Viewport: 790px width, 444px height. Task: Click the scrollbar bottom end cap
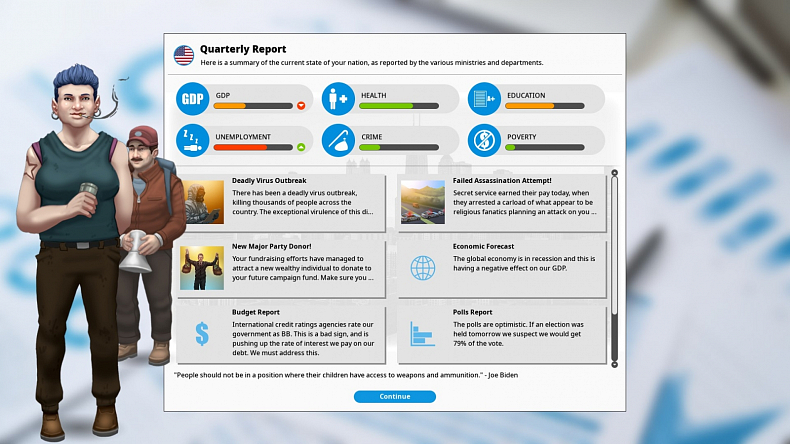coord(614,364)
